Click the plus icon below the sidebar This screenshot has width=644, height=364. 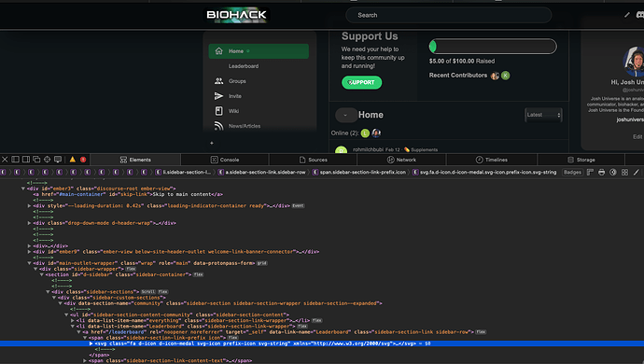click(x=212, y=143)
